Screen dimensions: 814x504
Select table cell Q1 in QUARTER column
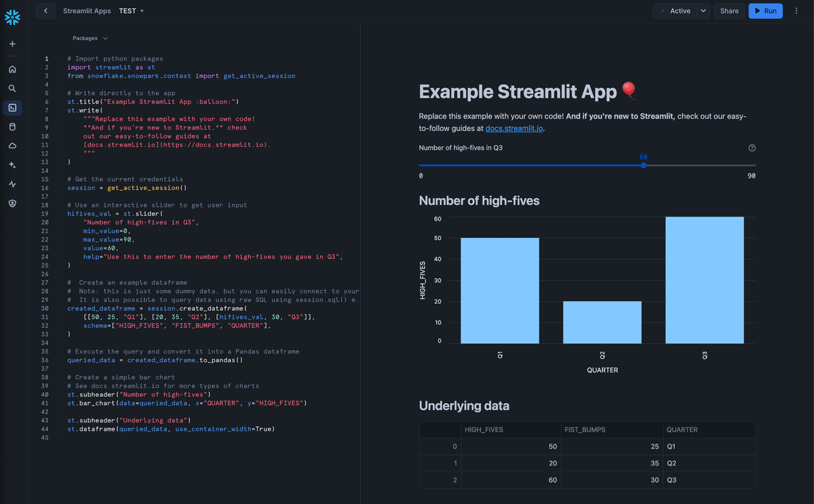709,446
